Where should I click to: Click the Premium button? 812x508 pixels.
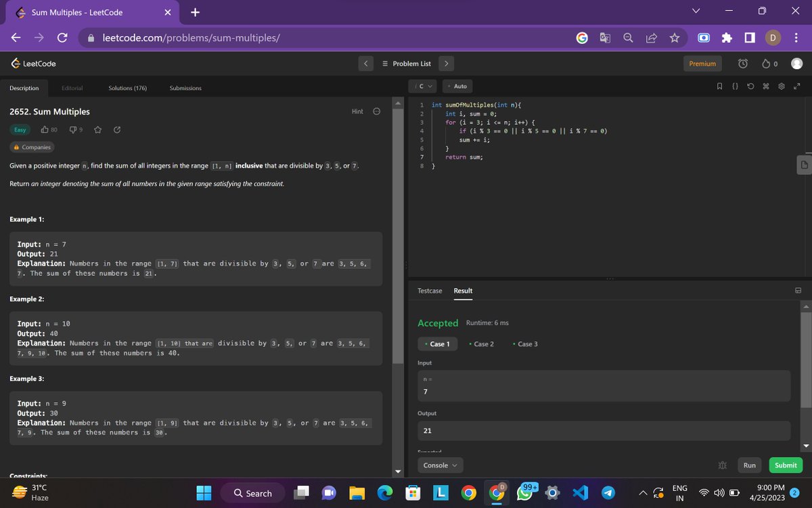tap(702, 64)
